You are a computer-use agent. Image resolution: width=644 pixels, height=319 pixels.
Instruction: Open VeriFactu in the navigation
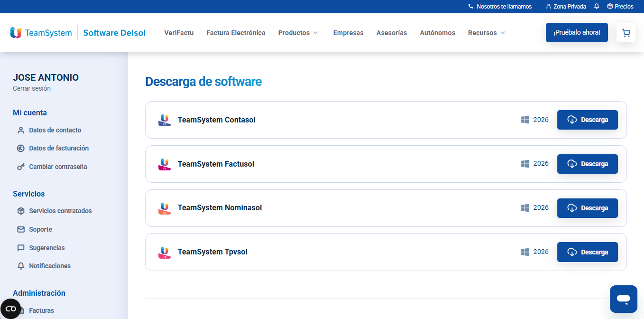coord(179,33)
